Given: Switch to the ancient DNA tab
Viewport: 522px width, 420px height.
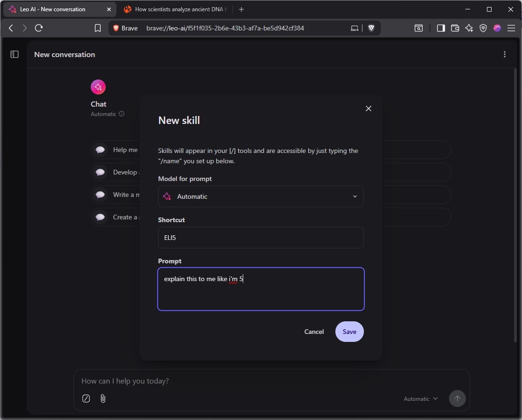Looking at the screenshot, I should [x=178, y=9].
